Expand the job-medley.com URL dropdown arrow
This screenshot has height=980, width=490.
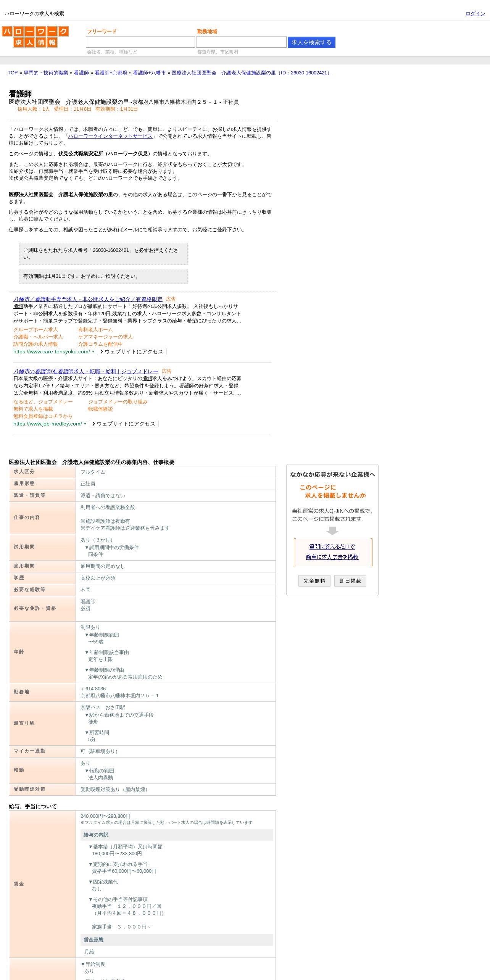coord(85,424)
